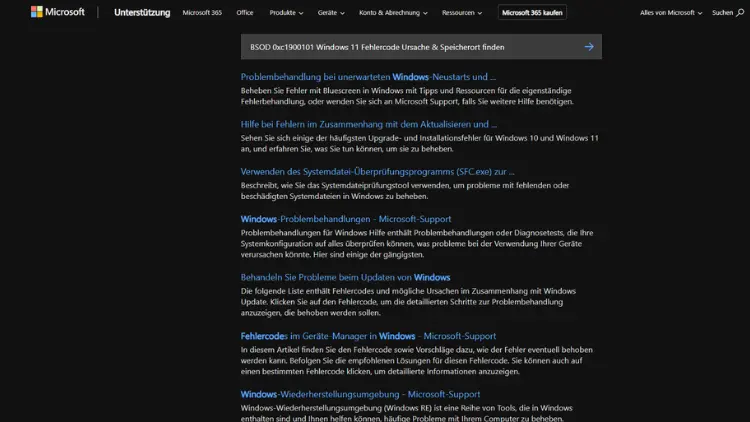Open Problembehandlung bei unerwarteten Windows-Neustarts result

[368, 77]
